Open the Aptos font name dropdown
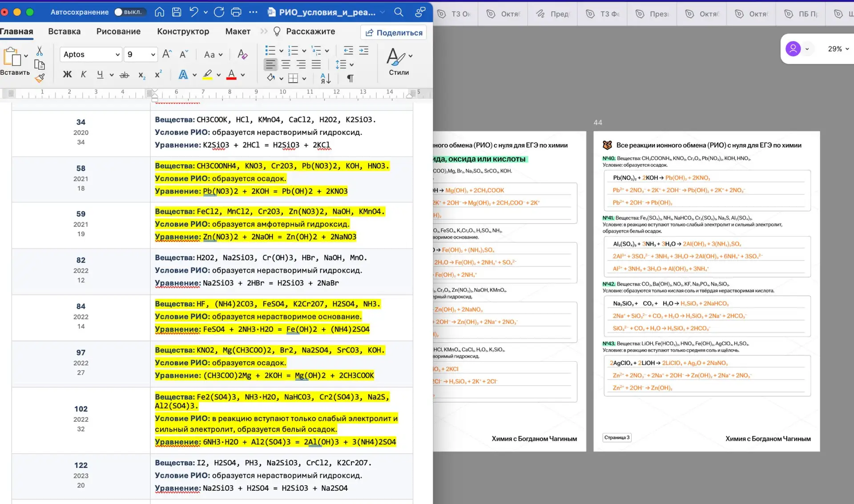The width and height of the screenshot is (854, 504). (91, 54)
